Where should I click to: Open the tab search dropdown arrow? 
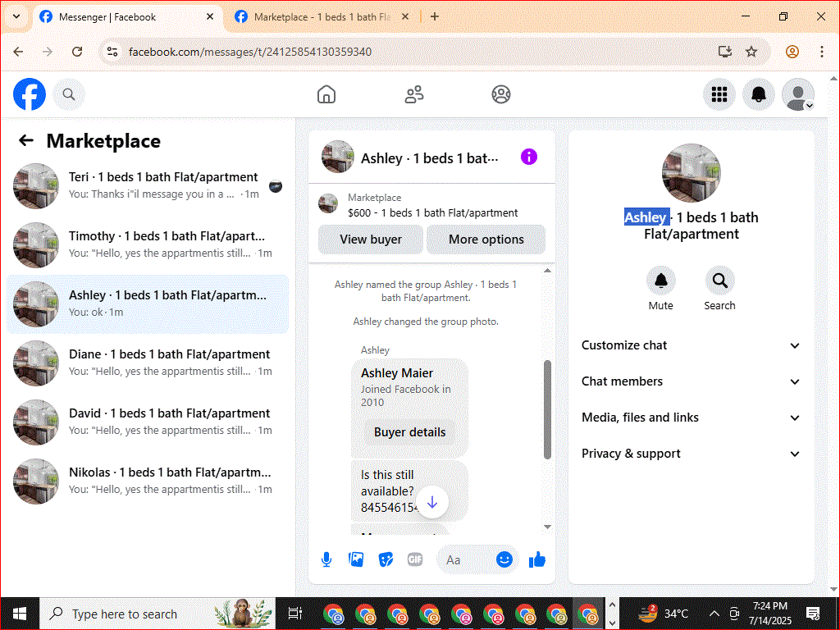(16, 16)
